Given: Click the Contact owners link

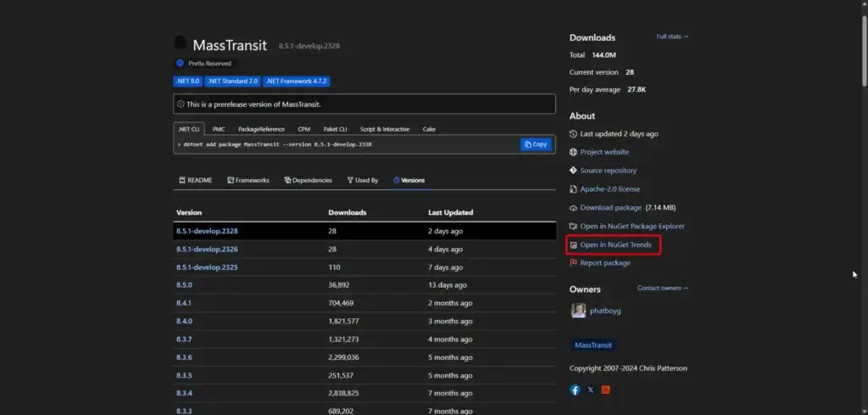Looking at the screenshot, I should [x=663, y=288].
